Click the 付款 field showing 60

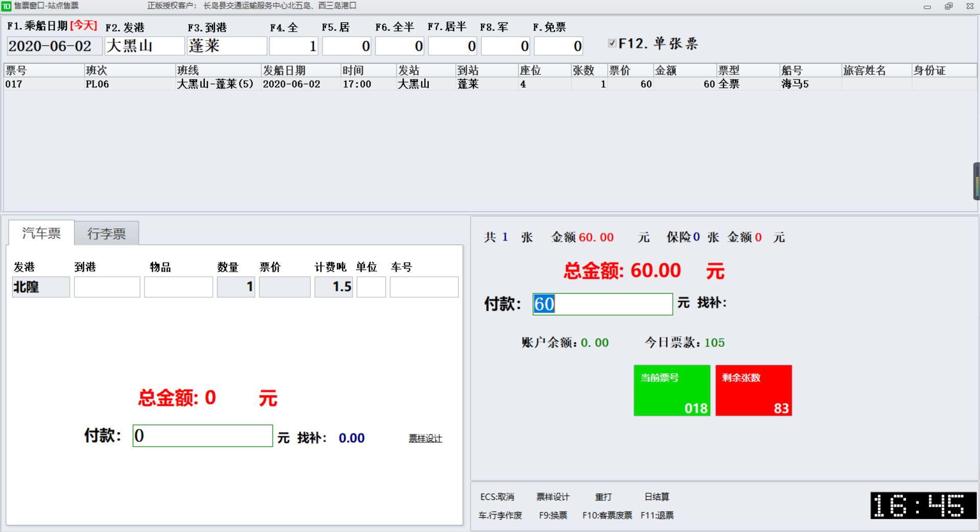(602, 304)
